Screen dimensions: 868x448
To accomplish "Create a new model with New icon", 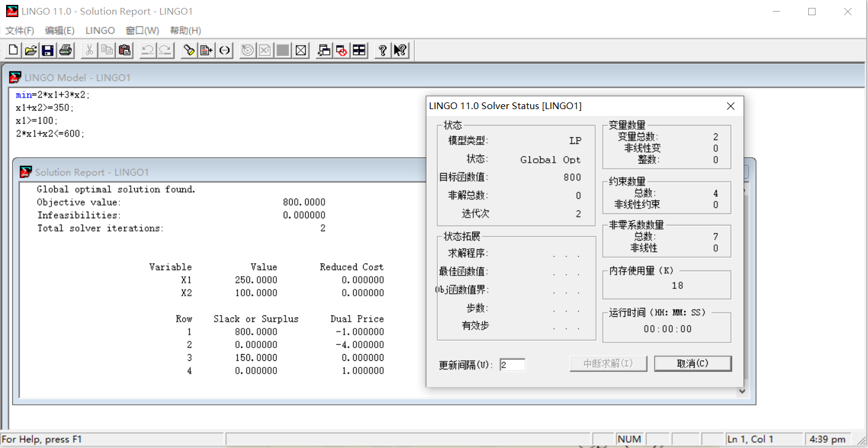I will tap(13, 51).
